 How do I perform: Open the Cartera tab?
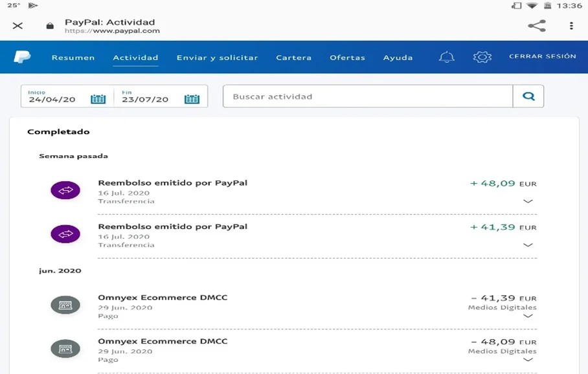coord(293,58)
